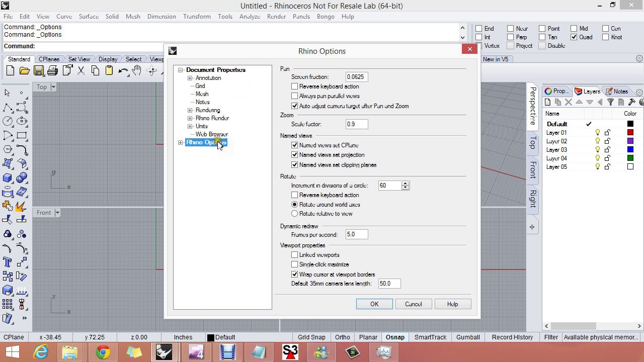Click the layer Filter funnel icon
The width and height of the screenshot is (644, 362).
[x=610, y=102]
